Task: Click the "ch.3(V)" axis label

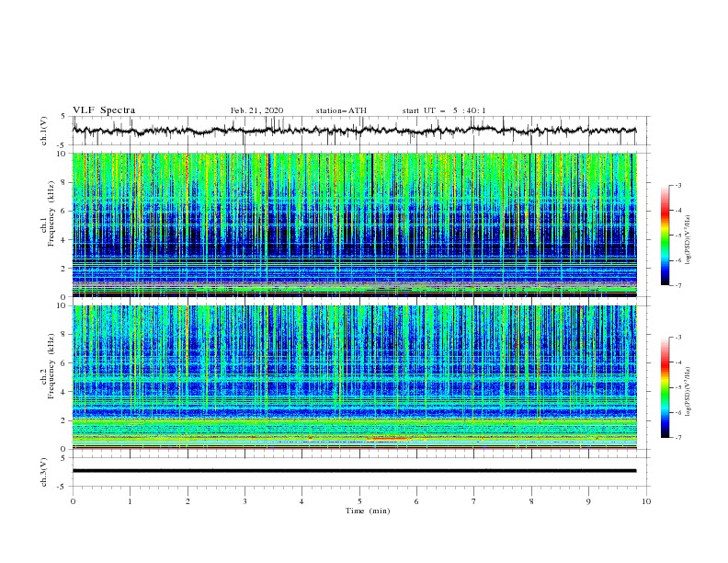Action: [x=44, y=472]
